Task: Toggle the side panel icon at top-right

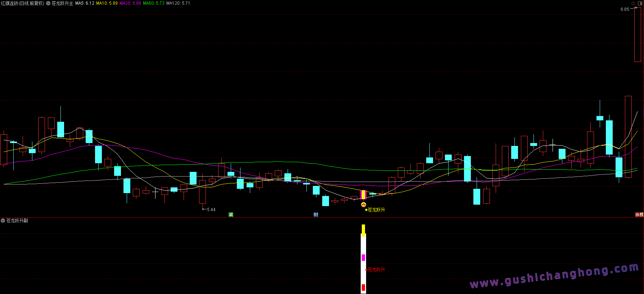Action: tap(640, 3)
